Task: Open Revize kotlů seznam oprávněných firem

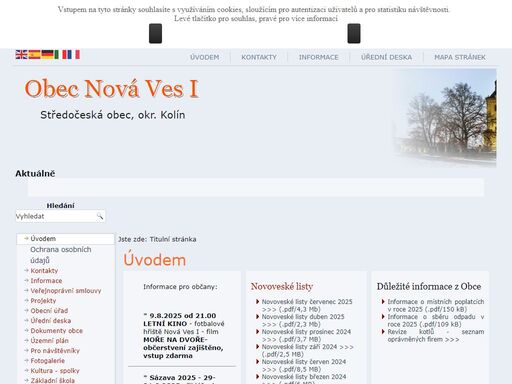Action: (436, 335)
